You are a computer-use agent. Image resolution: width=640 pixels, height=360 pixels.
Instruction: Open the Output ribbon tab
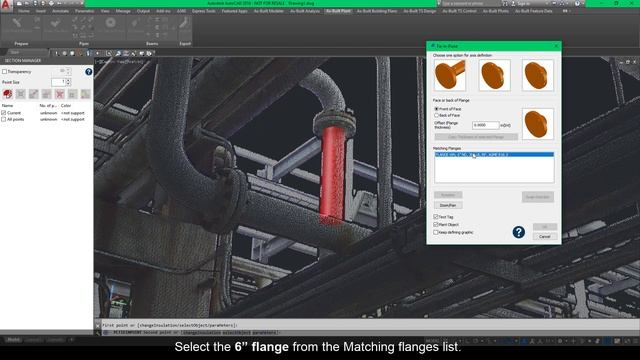(x=143, y=11)
